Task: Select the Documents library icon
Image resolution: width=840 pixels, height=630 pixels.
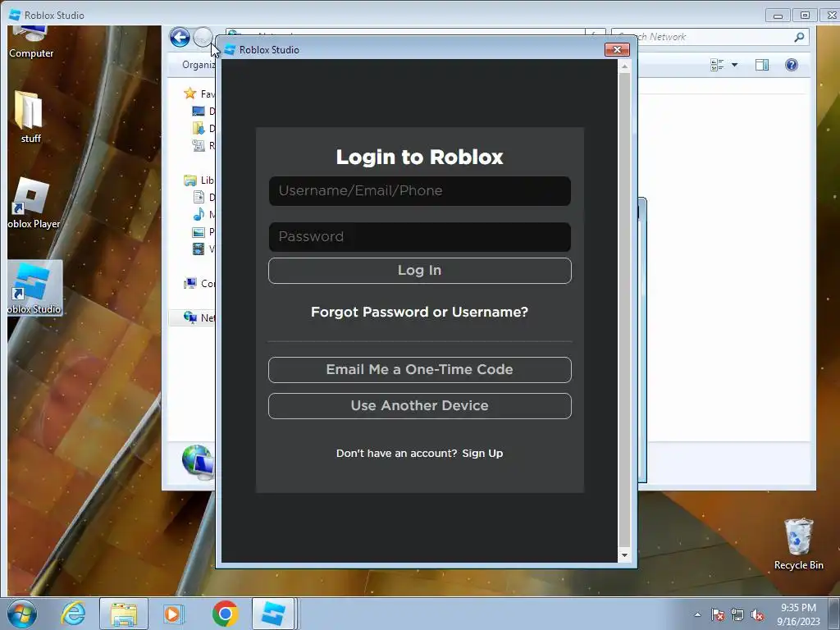Action: [199, 197]
